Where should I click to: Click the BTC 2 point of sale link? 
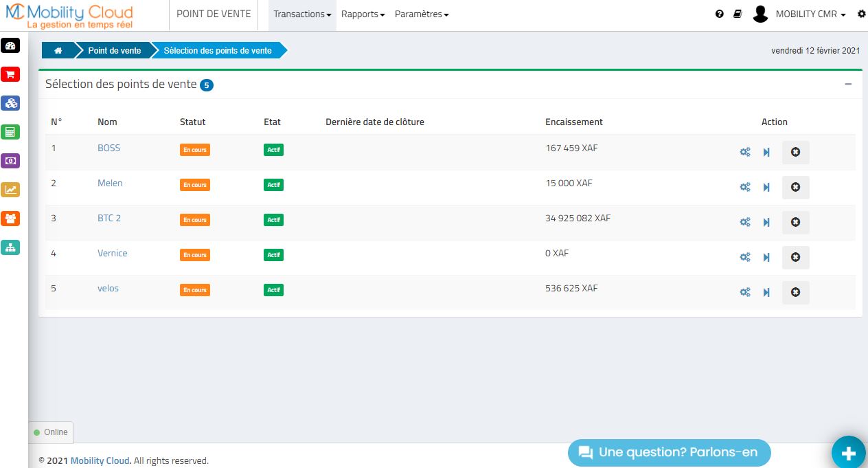click(x=109, y=219)
